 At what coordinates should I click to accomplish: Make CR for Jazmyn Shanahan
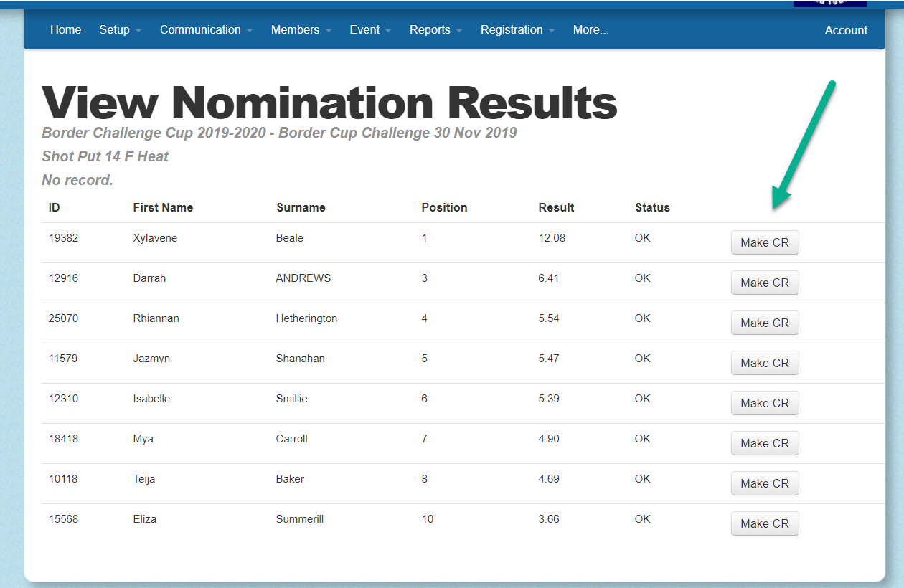coord(765,363)
